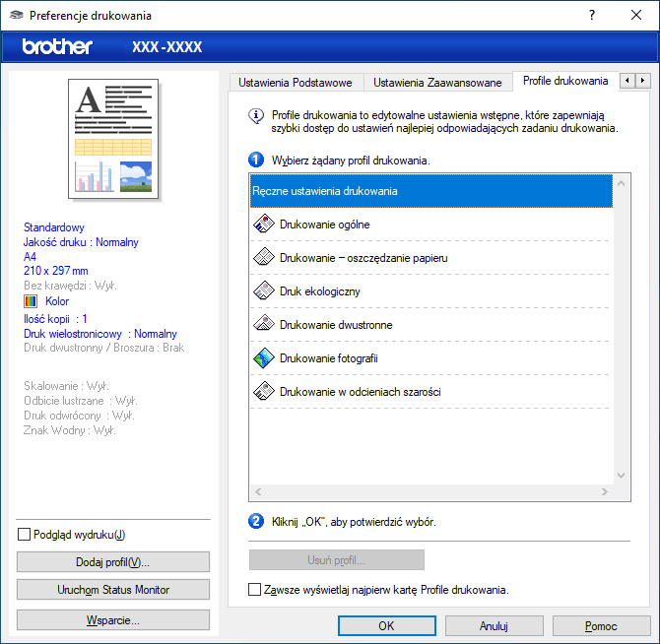Screen dimensions: 660x644
Task: Click the Drukowanie ogólne profile icon
Action: pos(264,224)
